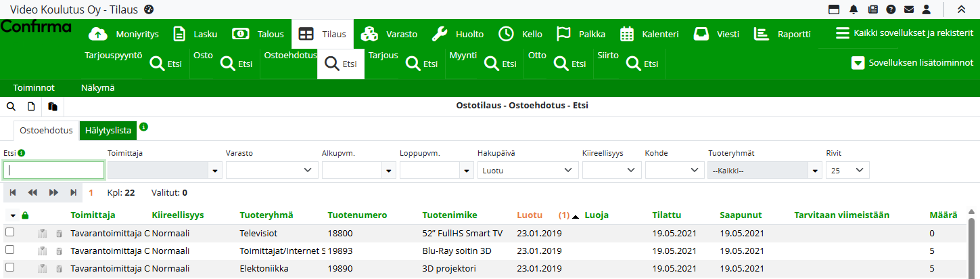Tick the checkbox for product 18800 row
The width and height of the screenshot is (980, 279).
pos(9,232)
